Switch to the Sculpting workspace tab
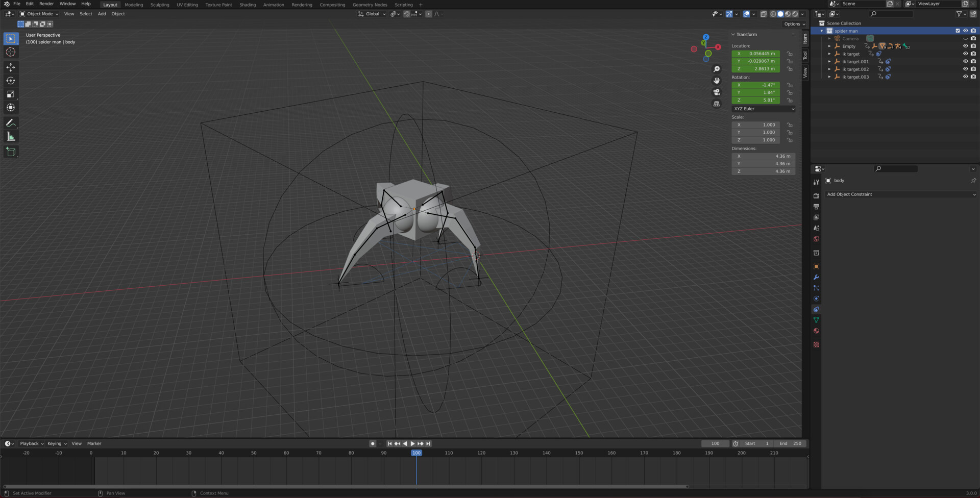This screenshot has width=980, height=498. pyautogui.click(x=160, y=5)
